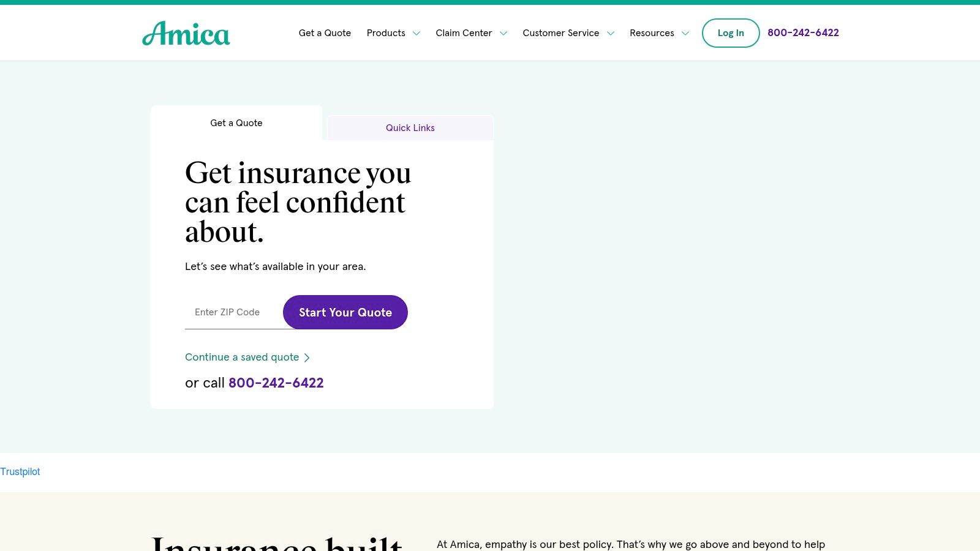This screenshot has height=551, width=980.
Task: Expand the chevron next to Products
Action: 417,34
